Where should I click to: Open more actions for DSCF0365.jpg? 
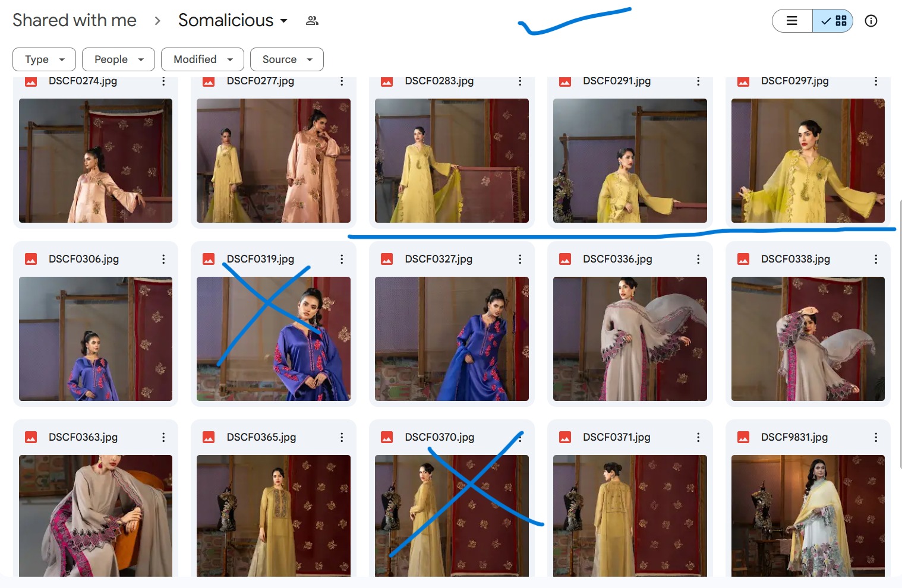coord(342,437)
